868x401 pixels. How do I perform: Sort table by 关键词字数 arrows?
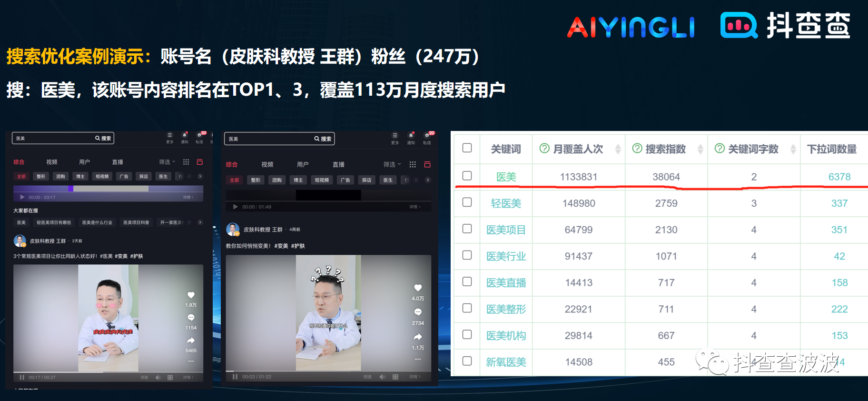[x=793, y=149]
